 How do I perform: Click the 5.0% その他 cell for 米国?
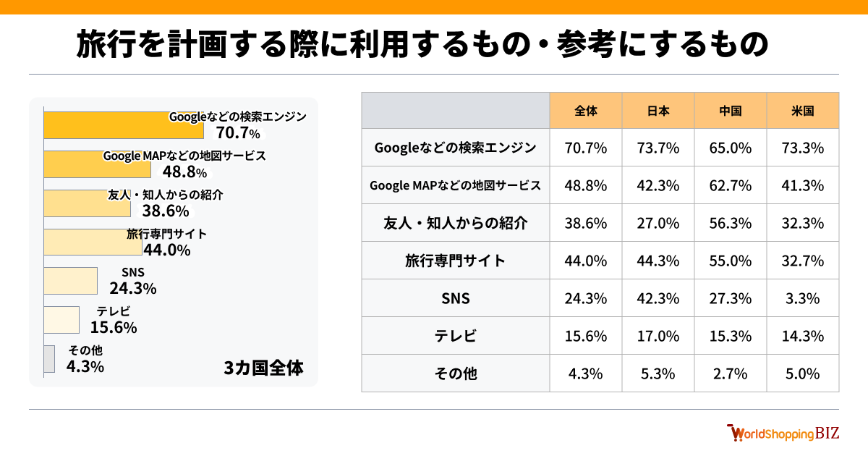click(803, 373)
